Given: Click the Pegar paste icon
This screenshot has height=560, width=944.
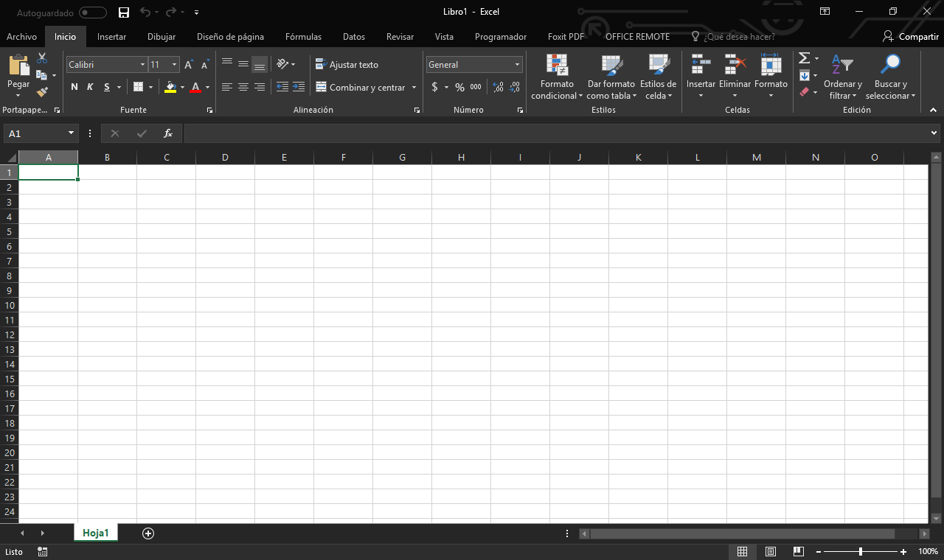Looking at the screenshot, I should [18, 66].
